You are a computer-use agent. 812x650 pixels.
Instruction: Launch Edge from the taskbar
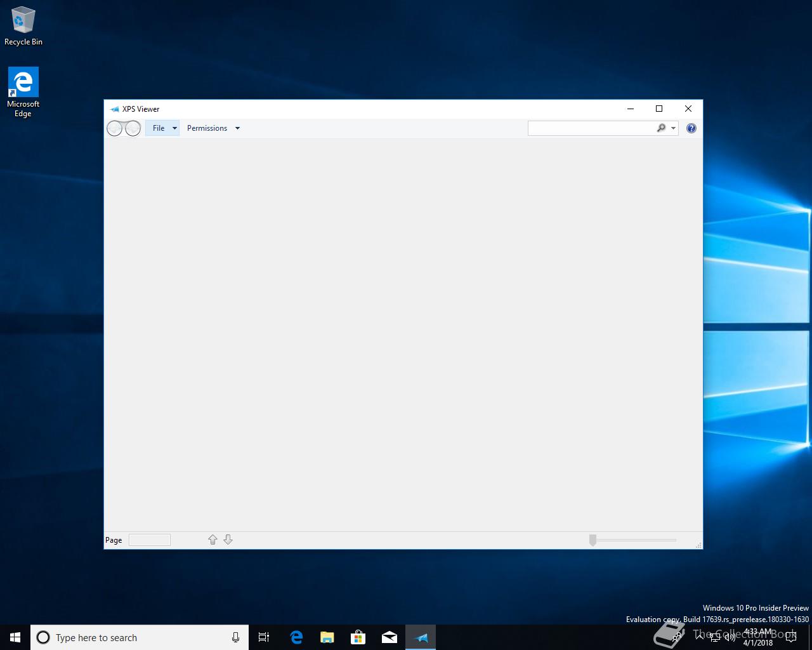(x=296, y=637)
